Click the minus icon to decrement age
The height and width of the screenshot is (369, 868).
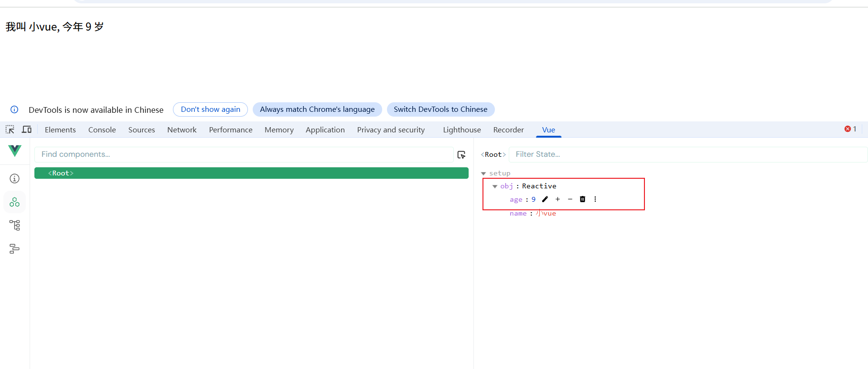(x=570, y=199)
